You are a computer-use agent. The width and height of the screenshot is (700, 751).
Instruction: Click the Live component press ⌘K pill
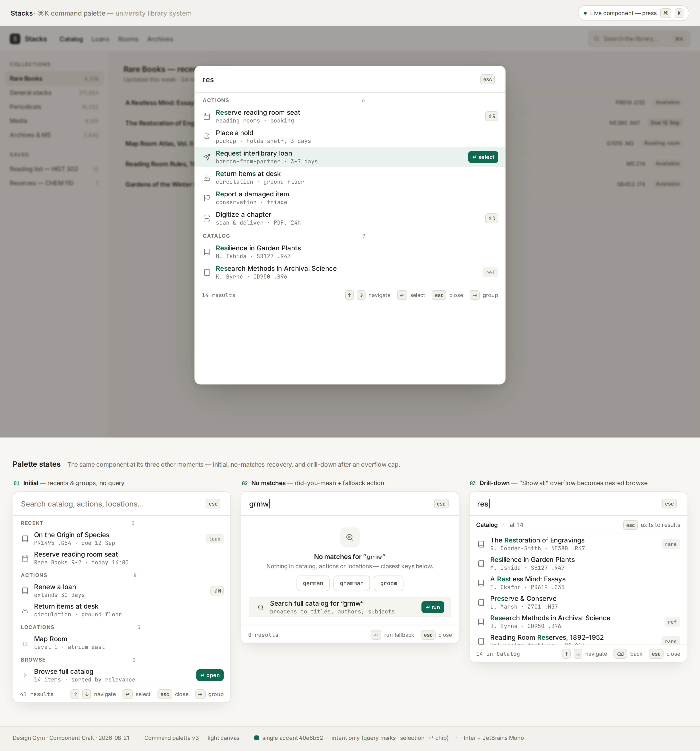(633, 13)
